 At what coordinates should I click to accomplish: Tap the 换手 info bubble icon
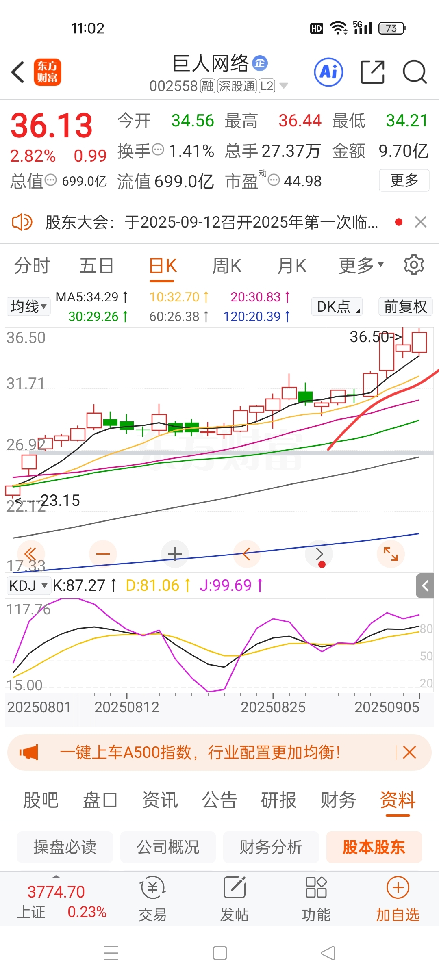pyautogui.click(x=158, y=150)
